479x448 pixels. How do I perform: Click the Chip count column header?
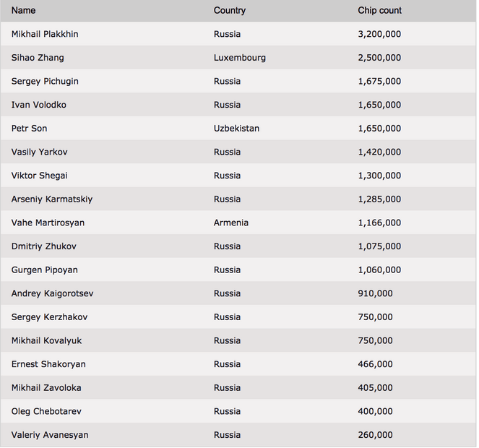click(x=379, y=10)
